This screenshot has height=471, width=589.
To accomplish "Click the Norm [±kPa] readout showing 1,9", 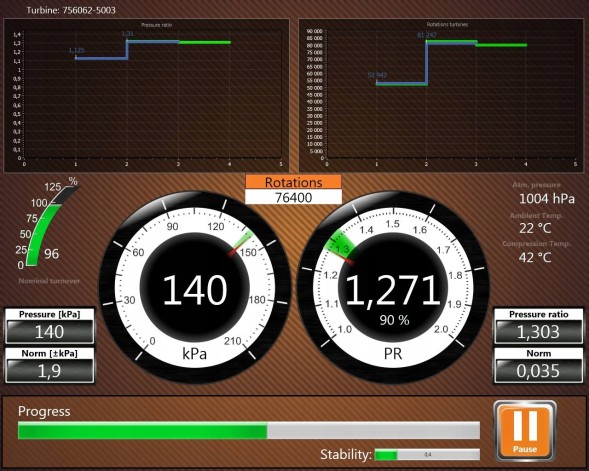I will [50, 371].
